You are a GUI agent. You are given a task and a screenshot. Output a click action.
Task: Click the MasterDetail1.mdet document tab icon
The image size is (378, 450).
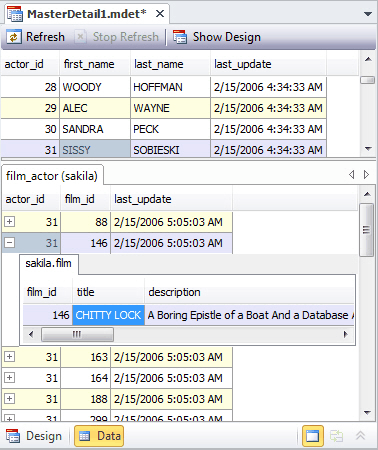pyautogui.click(x=15, y=14)
